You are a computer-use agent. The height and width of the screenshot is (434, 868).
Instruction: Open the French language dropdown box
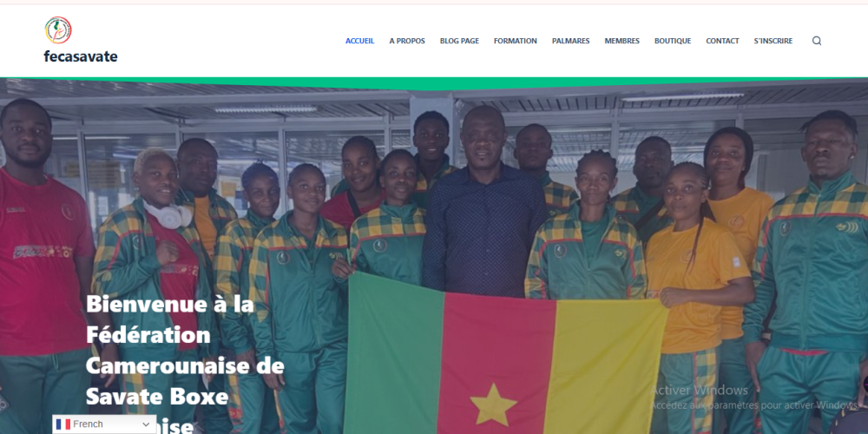click(104, 424)
